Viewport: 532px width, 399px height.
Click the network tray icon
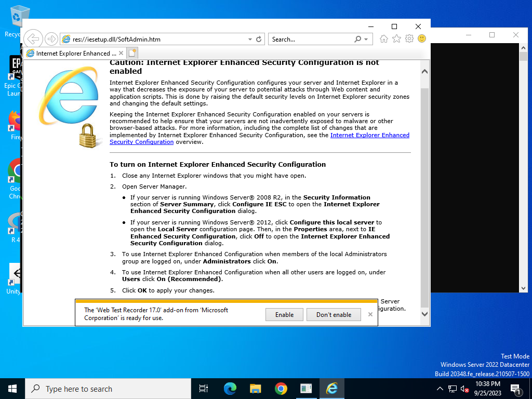pyautogui.click(x=453, y=389)
